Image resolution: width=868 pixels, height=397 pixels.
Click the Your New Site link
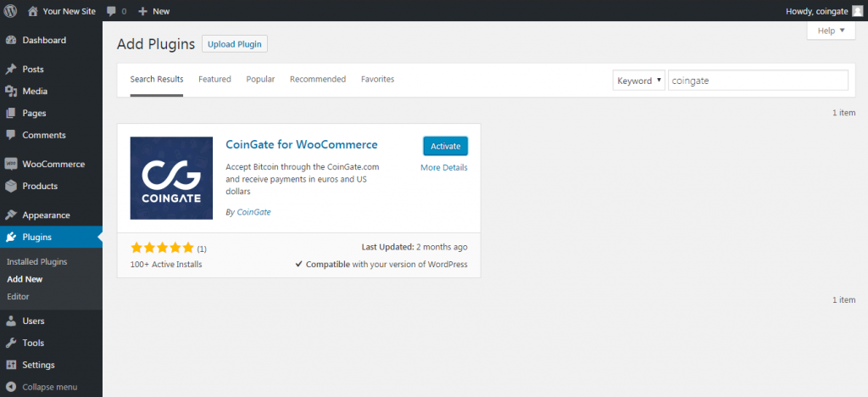pyautogui.click(x=70, y=11)
